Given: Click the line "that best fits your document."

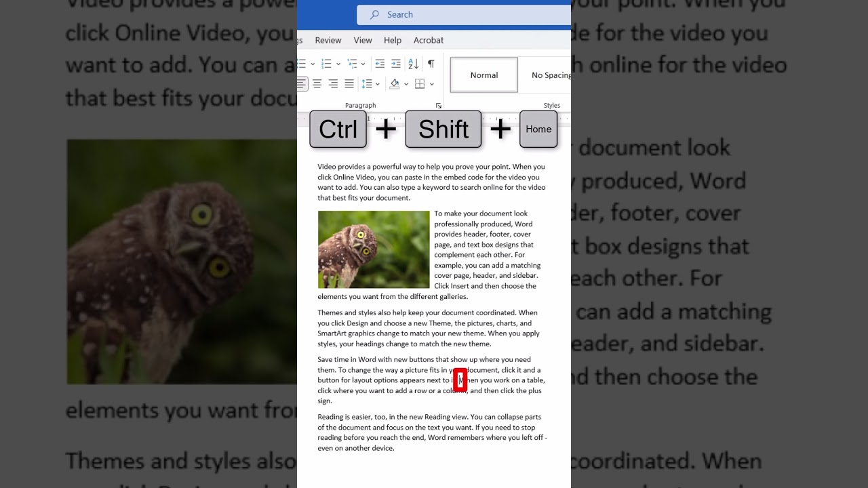Looking at the screenshot, I should click(x=363, y=198).
